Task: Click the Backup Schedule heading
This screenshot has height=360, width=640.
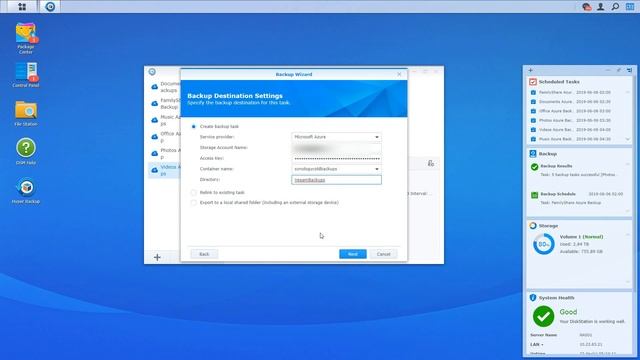Action: point(558,194)
